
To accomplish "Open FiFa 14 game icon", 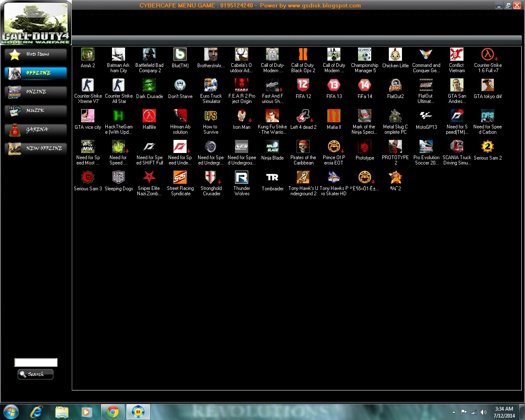I will tap(365, 85).
